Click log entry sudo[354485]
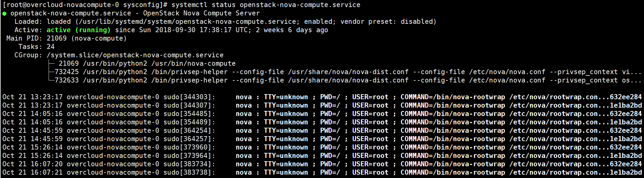Image resolution: width=644 pixels, height=178 pixels. pos(189,114)
